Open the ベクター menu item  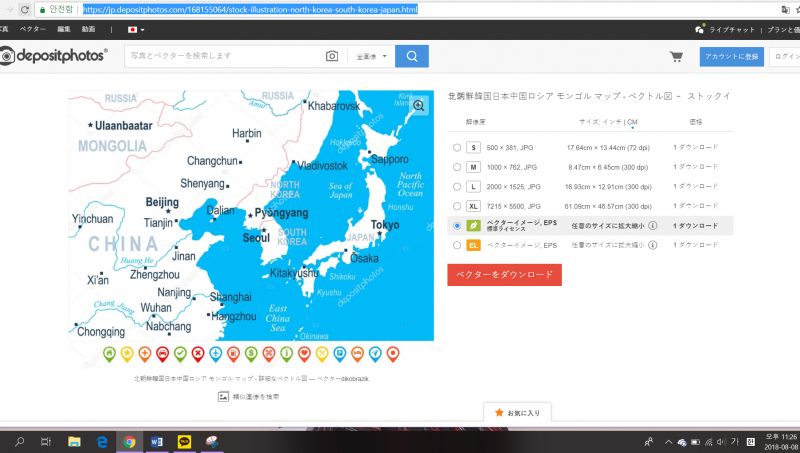[x=33, y=30]
